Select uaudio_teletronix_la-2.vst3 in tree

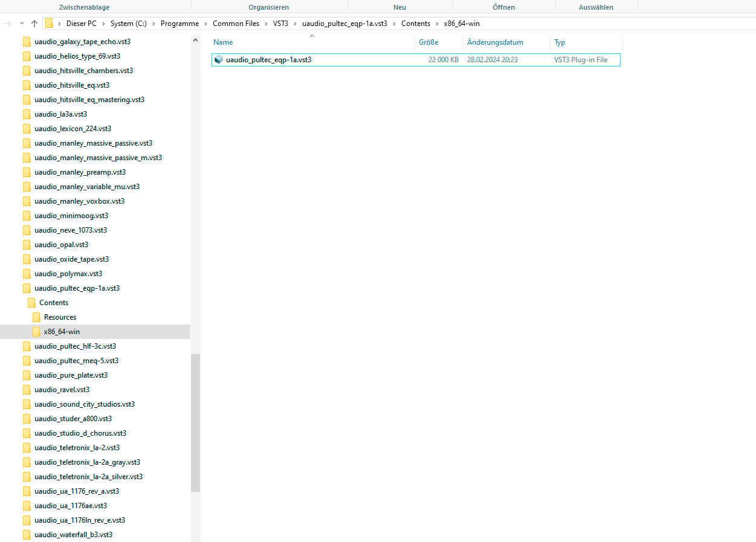click(x=77, y=448)
